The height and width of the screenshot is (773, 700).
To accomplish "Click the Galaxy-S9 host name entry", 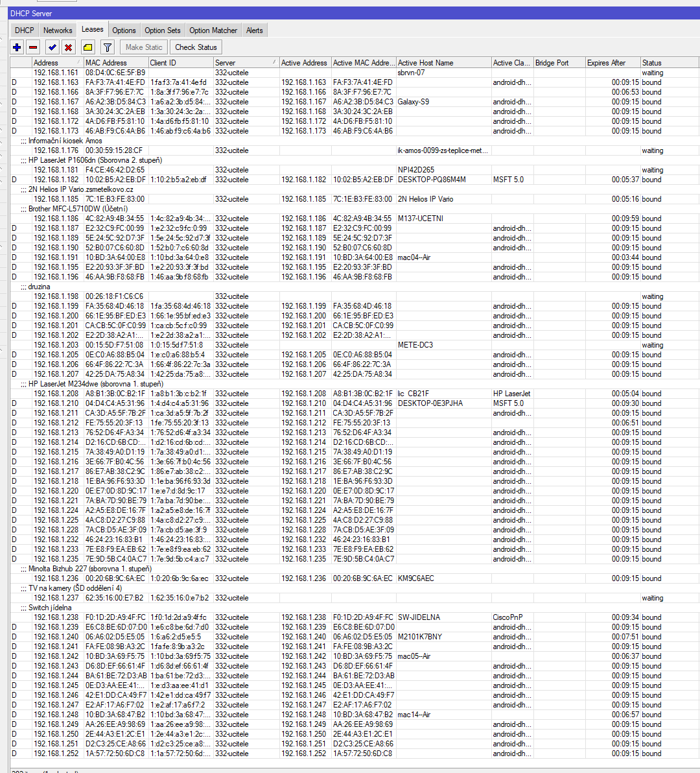I will pyautogui.click(x=414, y=102).
